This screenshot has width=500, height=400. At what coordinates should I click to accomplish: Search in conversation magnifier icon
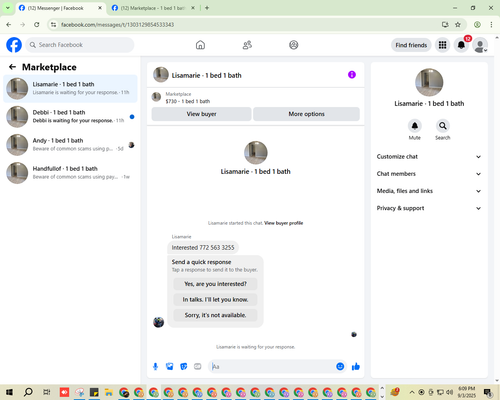point(443,126)
